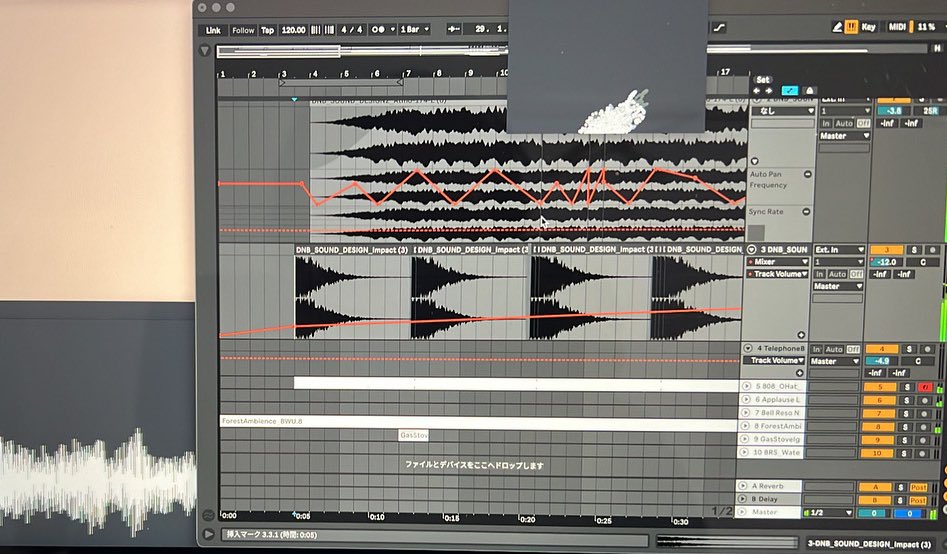Click the 4 / 4 time signature
Screen dimensions: 947x554
[352, 30]
